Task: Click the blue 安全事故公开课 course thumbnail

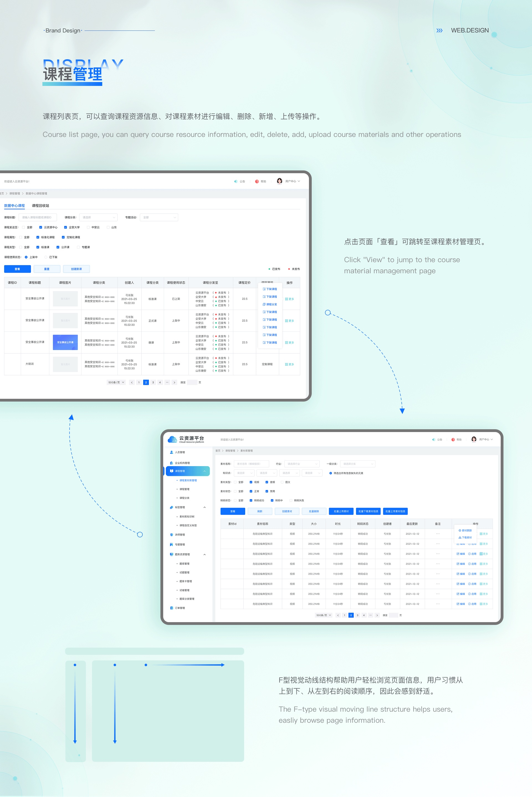Action: (65, 342)
